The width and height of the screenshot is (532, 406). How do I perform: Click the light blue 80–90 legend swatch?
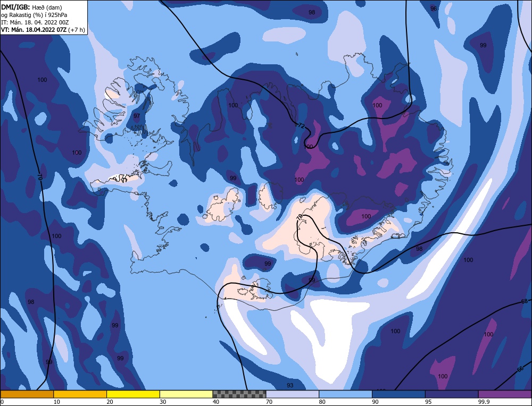(345, 394)
